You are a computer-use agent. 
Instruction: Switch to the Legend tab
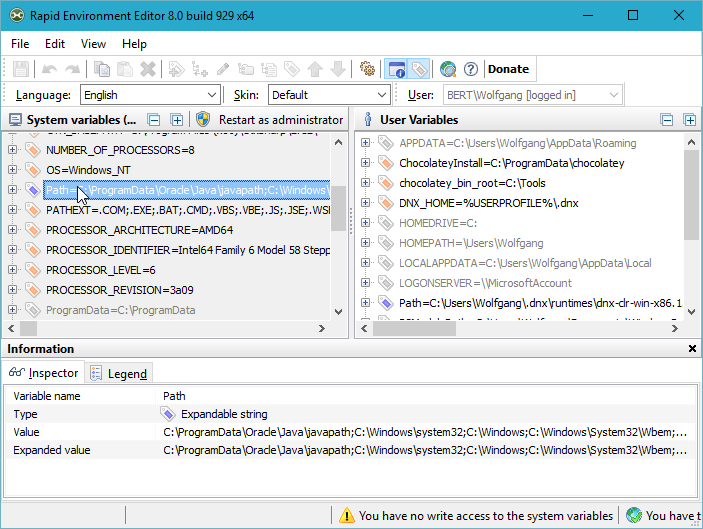pos(119,373)
